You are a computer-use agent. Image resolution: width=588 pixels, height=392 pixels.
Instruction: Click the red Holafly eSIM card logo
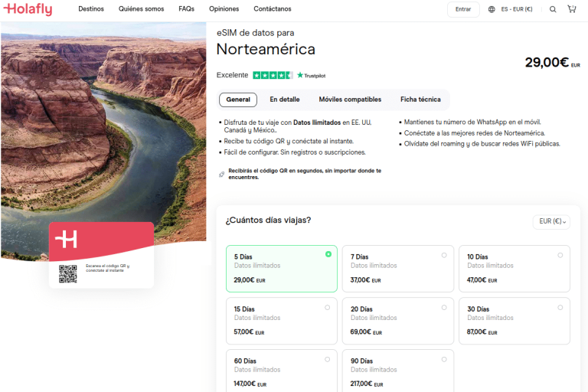coord(67,239)
